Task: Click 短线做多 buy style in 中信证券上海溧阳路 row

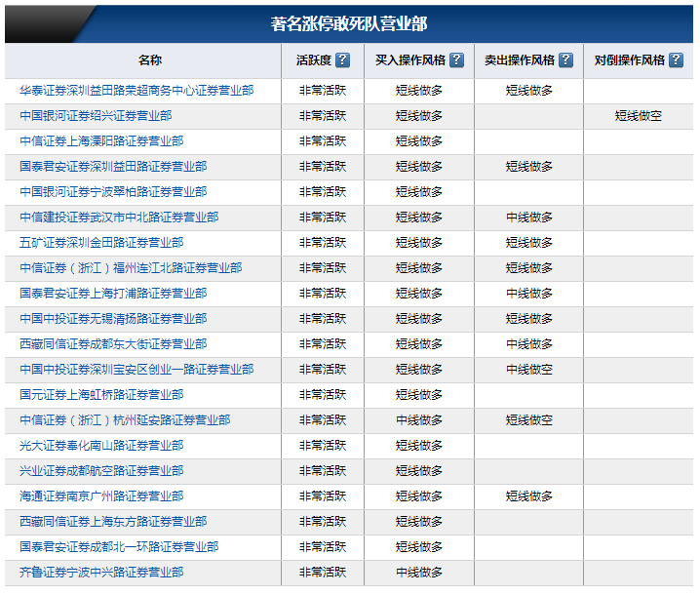Action: (x=419, y=141)
